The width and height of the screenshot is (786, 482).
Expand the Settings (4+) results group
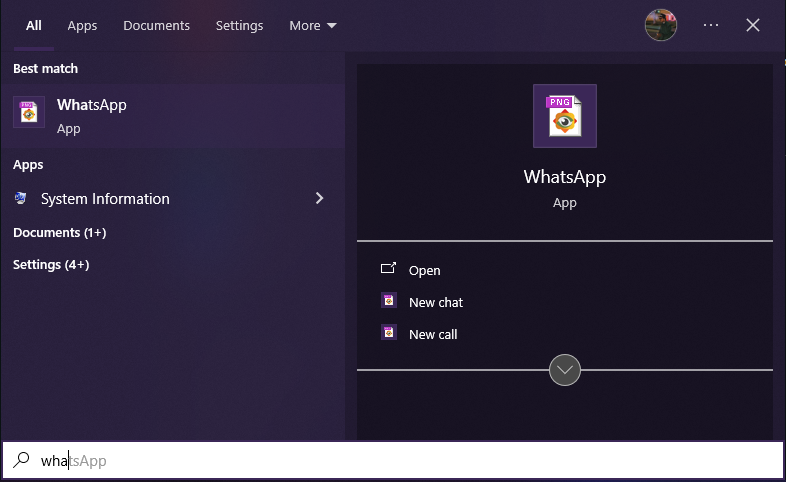click(51, 265)
